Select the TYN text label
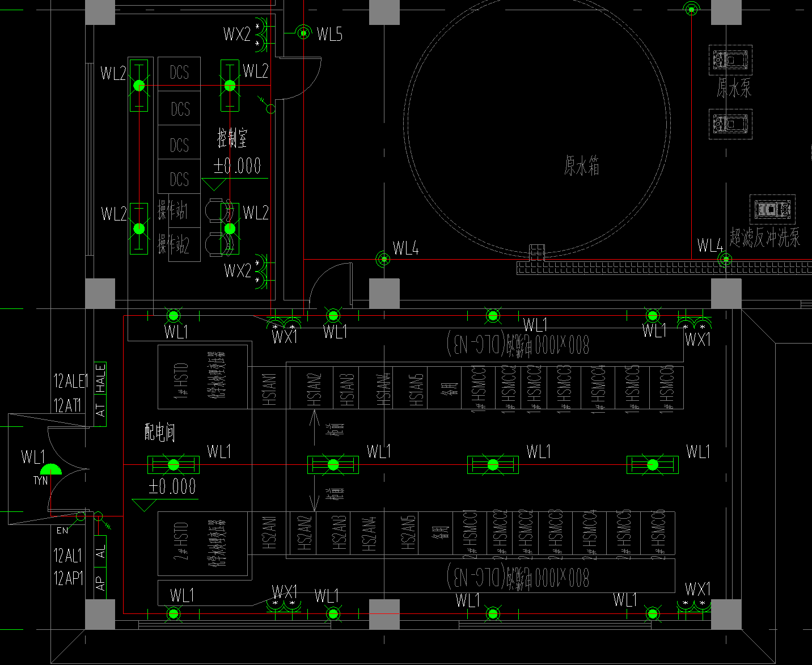Screen dimensions: 812x665 [40, 481]
